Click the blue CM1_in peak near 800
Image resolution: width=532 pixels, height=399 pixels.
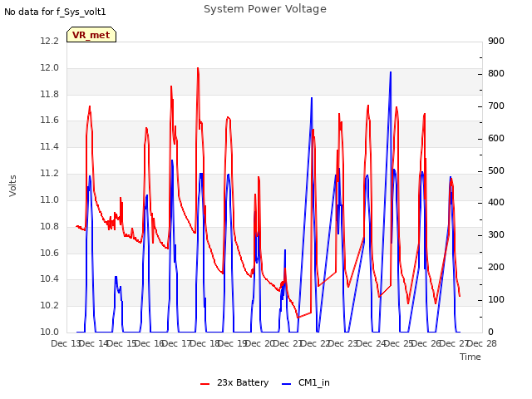tap(391, 72)
